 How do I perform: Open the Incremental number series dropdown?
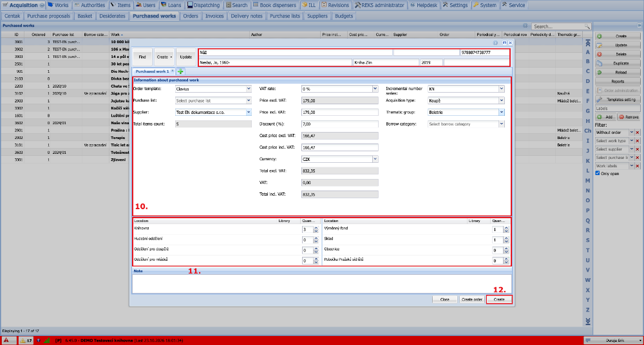coord(502,88)
